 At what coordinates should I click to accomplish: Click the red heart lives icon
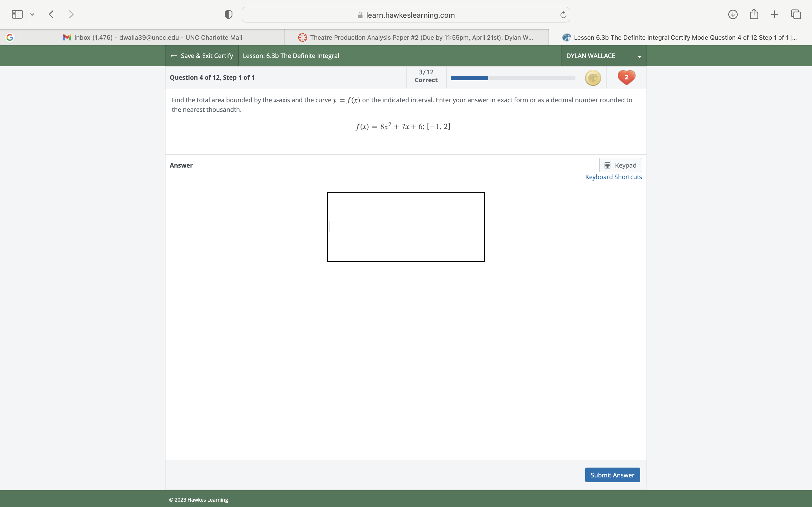[626, 77]
